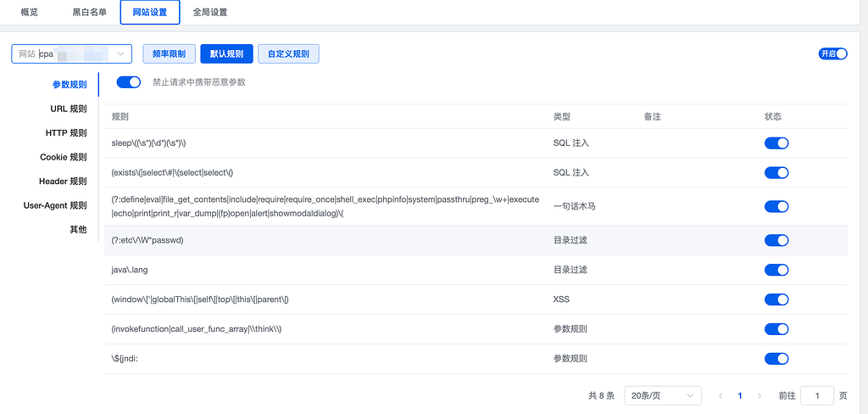Toggle the 开启 switch for the website
The width and height of the screenshot is (868, 414).
coord(833,53)
